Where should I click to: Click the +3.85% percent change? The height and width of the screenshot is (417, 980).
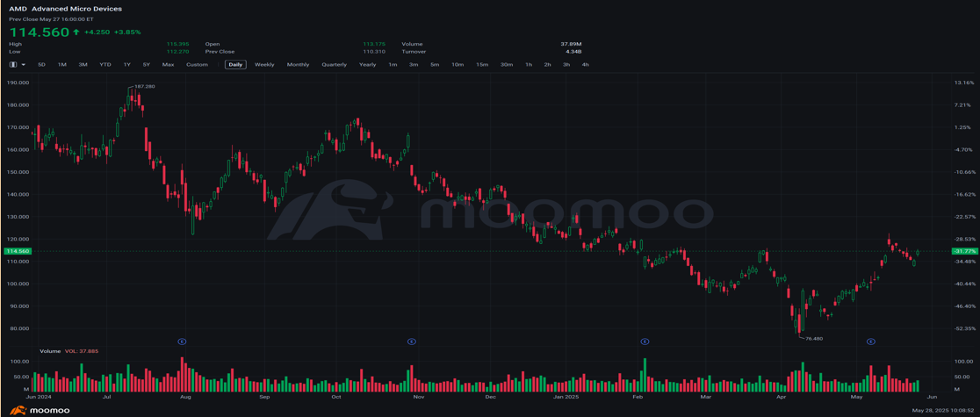(128, 32)
